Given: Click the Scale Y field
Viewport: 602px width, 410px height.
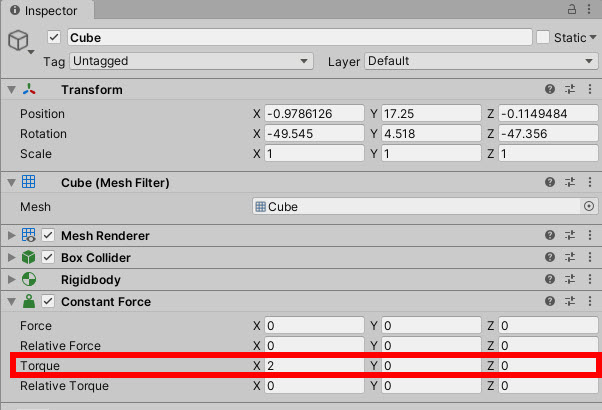Looking at the screenshot, I should click(x=431, y=153).
